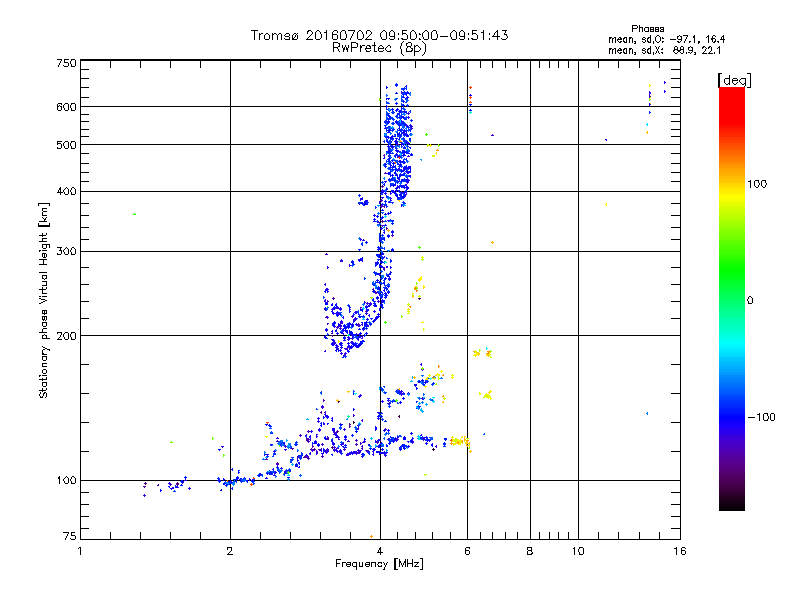800x600 pixels.
Task: Click the 'mean, sd,X: 88.9, 22.1' line
Action: (x=664, y=50)
